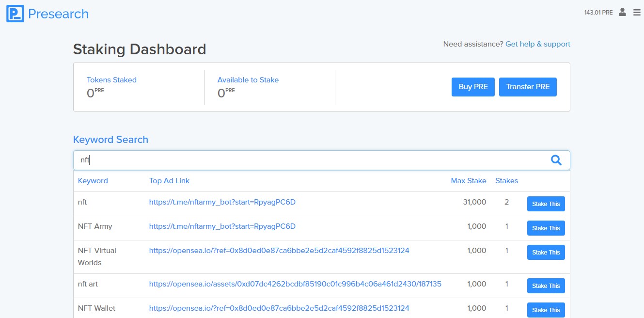Click the Keyword Search section heading
This screenshot has height=318, width=644.
click(x=110, y=140)
